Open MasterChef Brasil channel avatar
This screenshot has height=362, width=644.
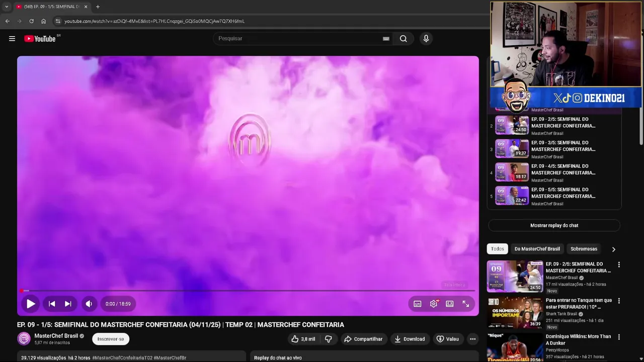coord(24,339)
